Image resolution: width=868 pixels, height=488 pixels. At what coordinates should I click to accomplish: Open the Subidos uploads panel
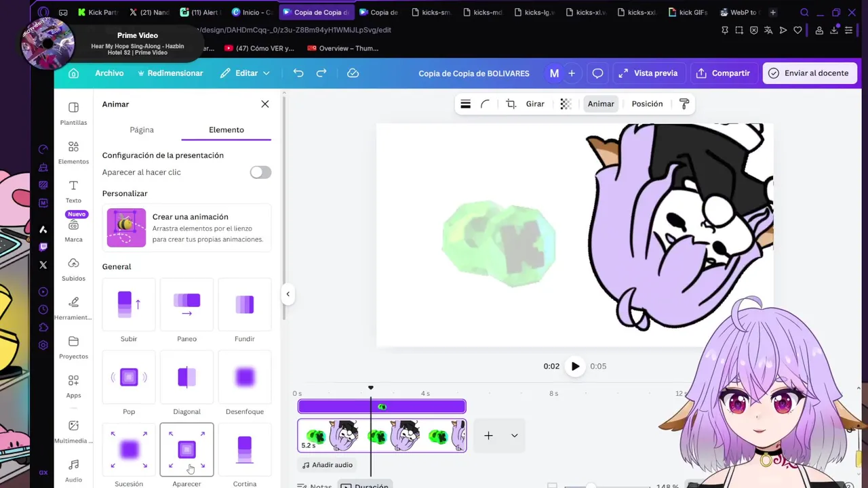tap(73, 269)
